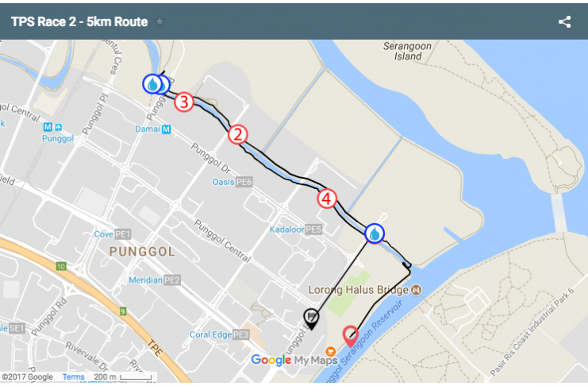Select the red kilometer 4 marker
Image resolution: width=588 pixels, height=386 pixels.
pyautogui.click(x=327, y=199)
